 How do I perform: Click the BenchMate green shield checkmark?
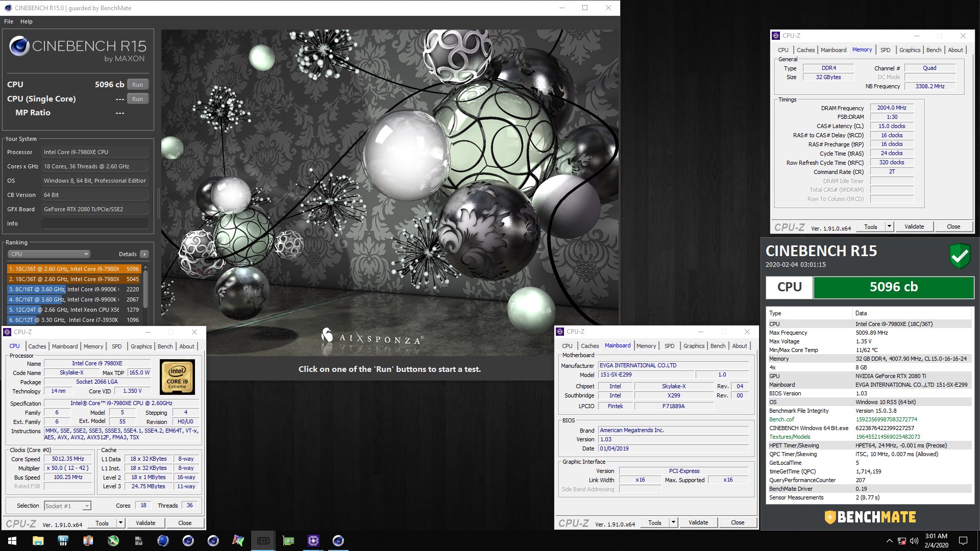[960, 256]
